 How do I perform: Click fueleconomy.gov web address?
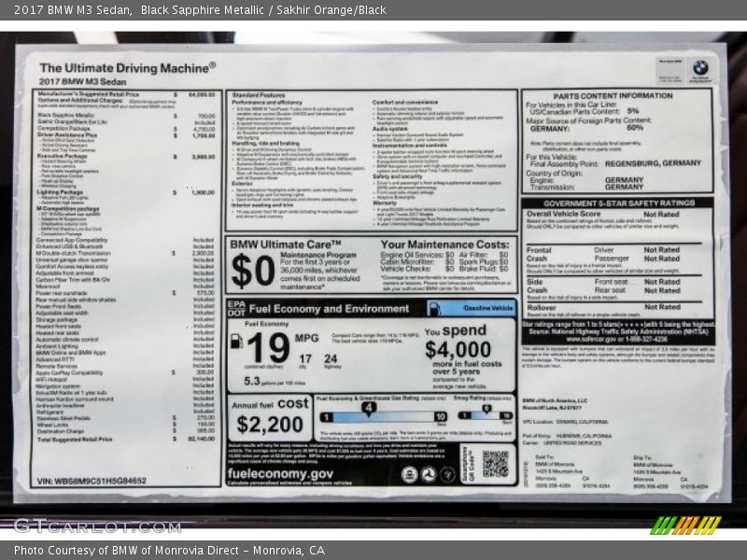280,474
